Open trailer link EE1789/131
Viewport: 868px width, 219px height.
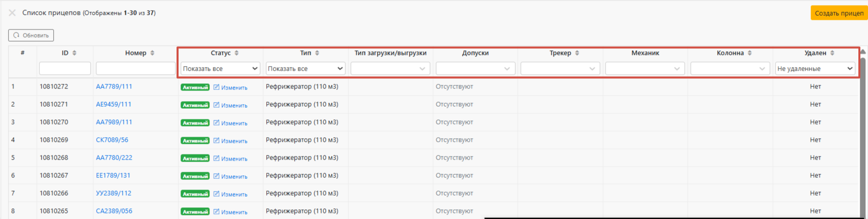pyautogui.click(x=113, y=175)
